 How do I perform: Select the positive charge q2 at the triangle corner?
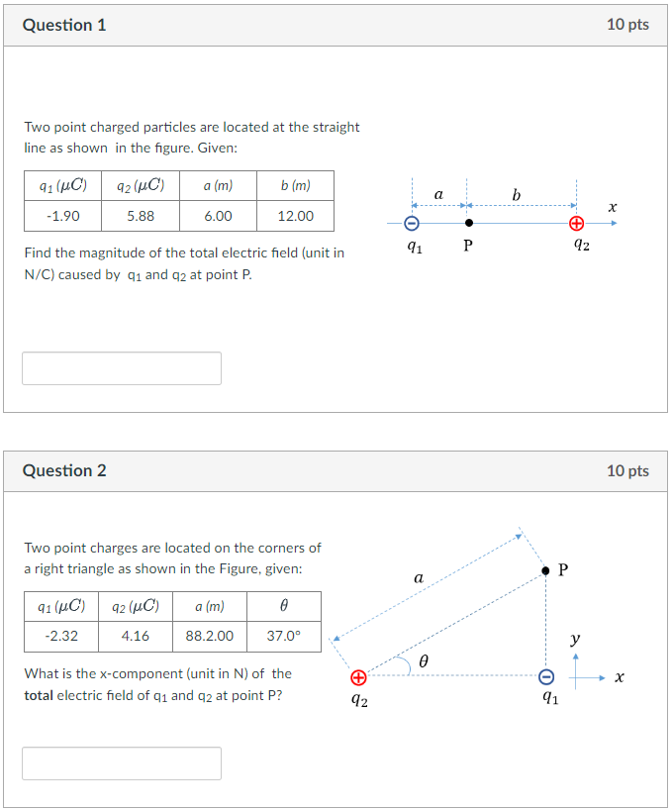[x=358, y=677]
